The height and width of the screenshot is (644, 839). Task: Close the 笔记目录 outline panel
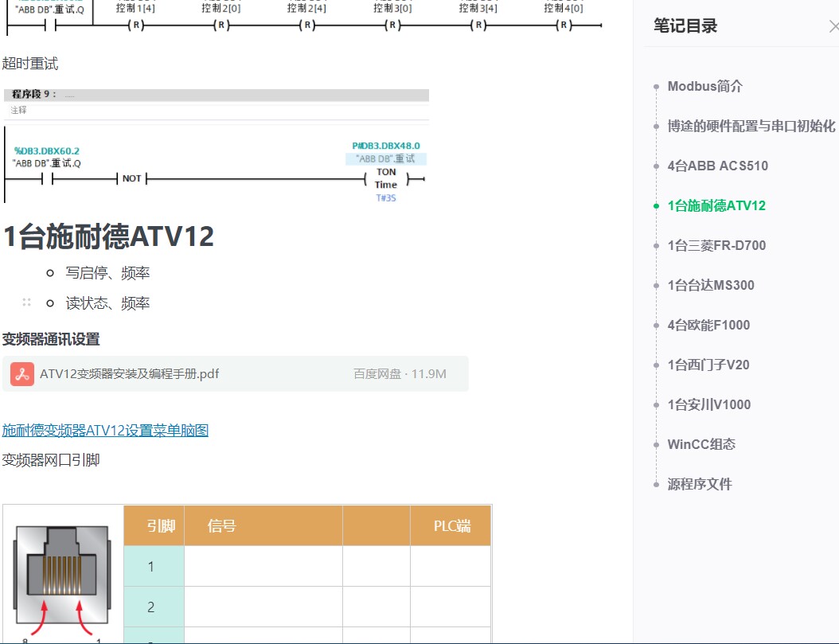(833, 26)
